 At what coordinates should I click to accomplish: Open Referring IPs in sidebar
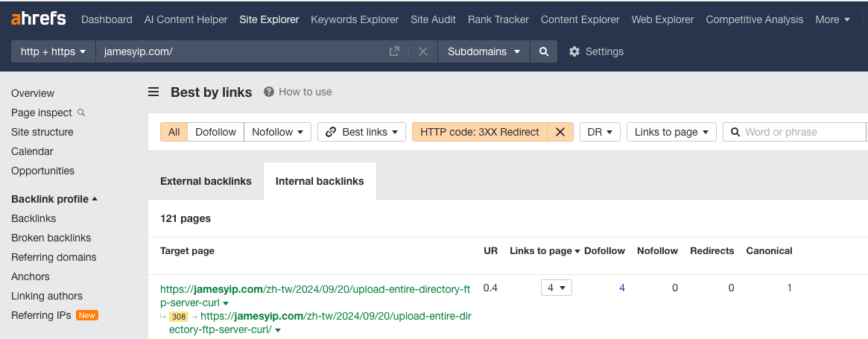pyautogui.click(x=41, y=315)
